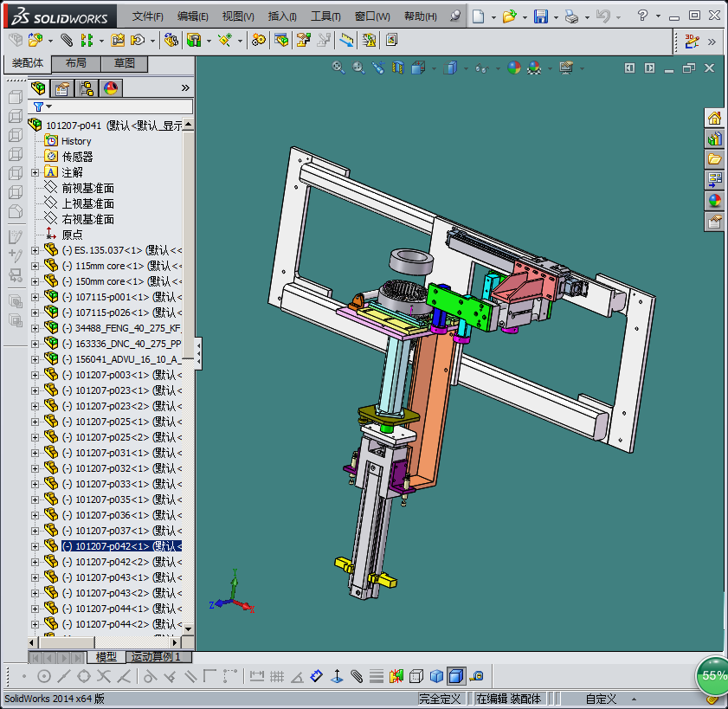
Task: Switch to the 布局 tab
Action: pos(75,64)
